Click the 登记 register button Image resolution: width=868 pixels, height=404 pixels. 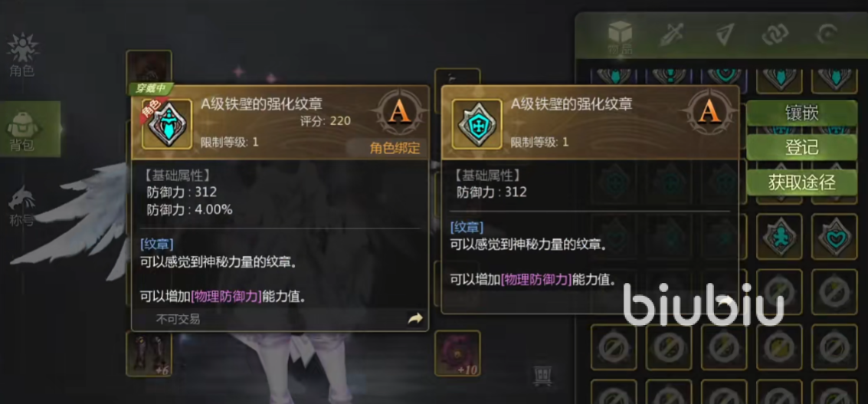pyautogui.click(x=801, y=147)
